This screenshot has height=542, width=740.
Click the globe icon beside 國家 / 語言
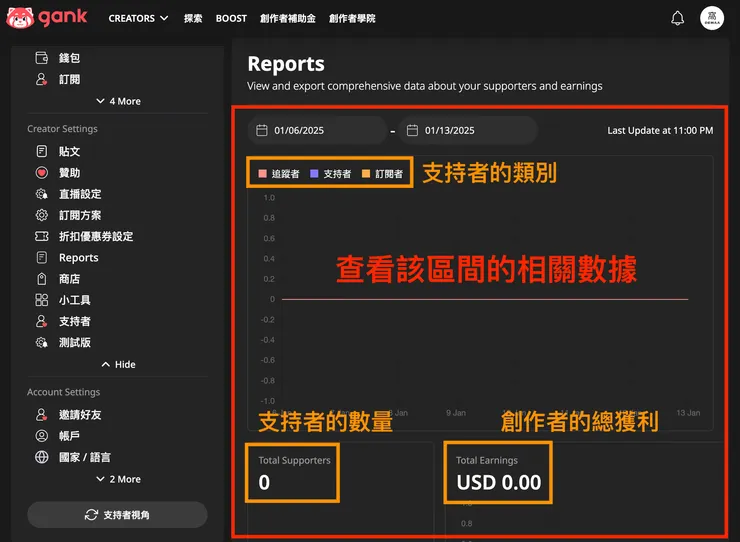pos(42,457)
